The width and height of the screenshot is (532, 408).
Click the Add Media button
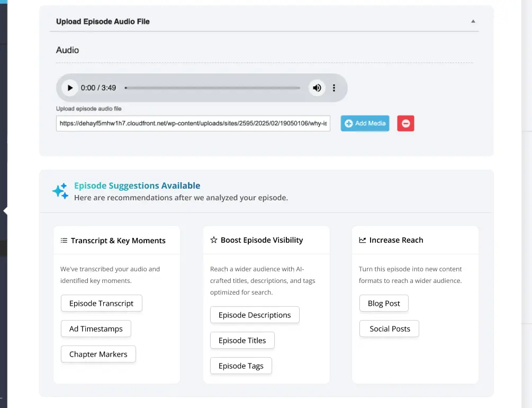[365, 123]
